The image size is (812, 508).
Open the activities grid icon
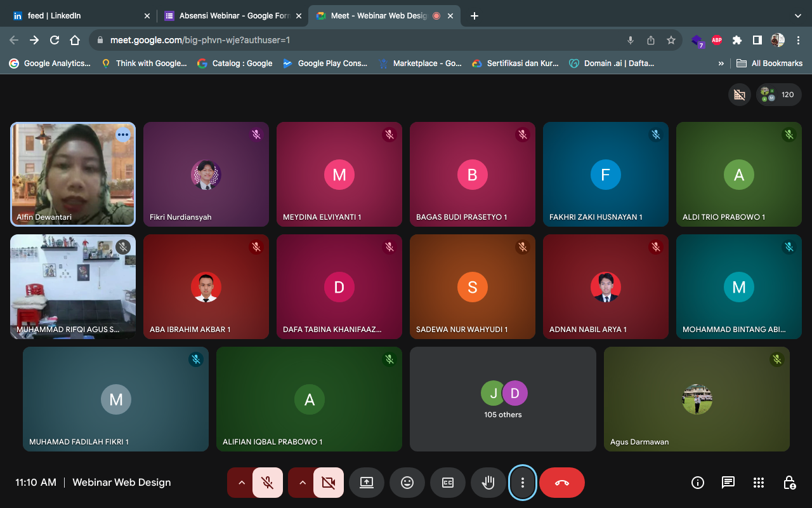coord(759,483)
